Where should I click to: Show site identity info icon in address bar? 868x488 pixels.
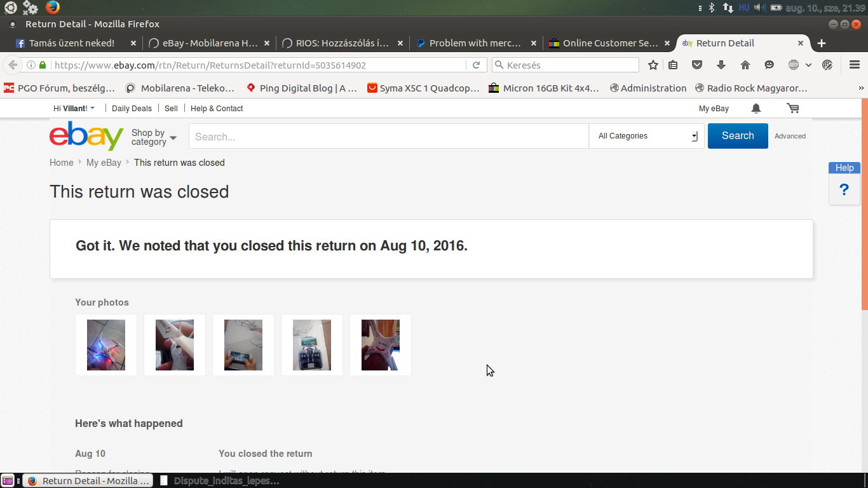(31, 65)
